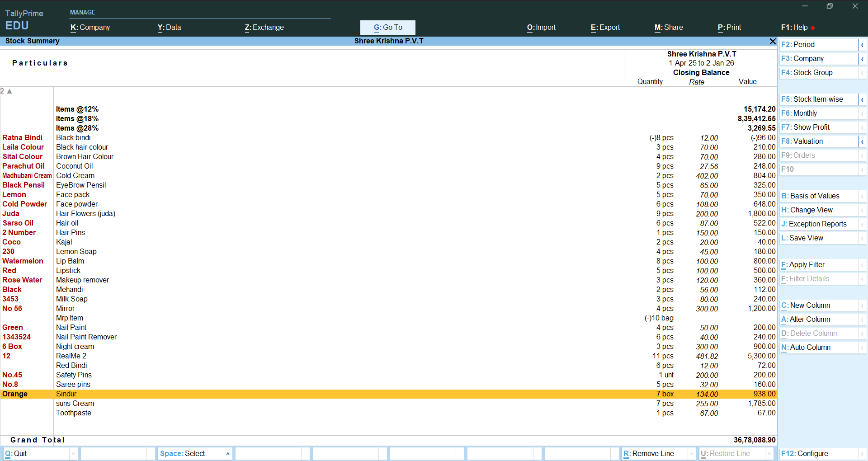
Task: Click F7: Show Profit button
Action: click(x=818, y=127)
